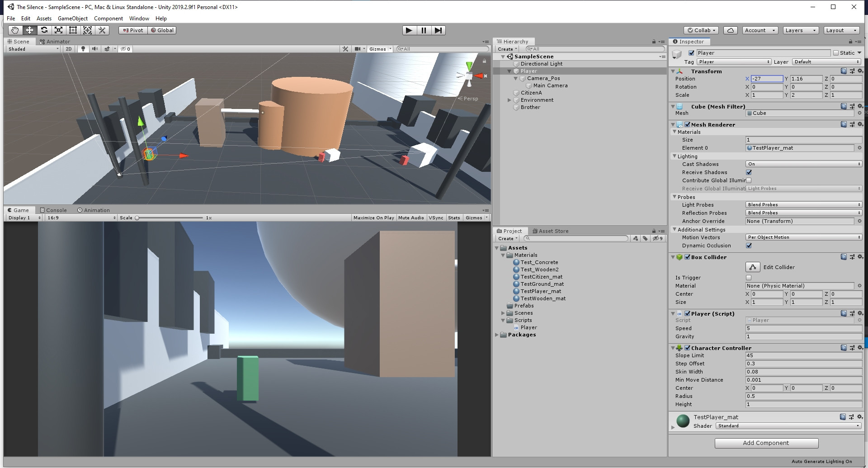Open Cast Shadows dropdown
The image size is (868, 468).
pyautogui.click(x=804, y=164)
